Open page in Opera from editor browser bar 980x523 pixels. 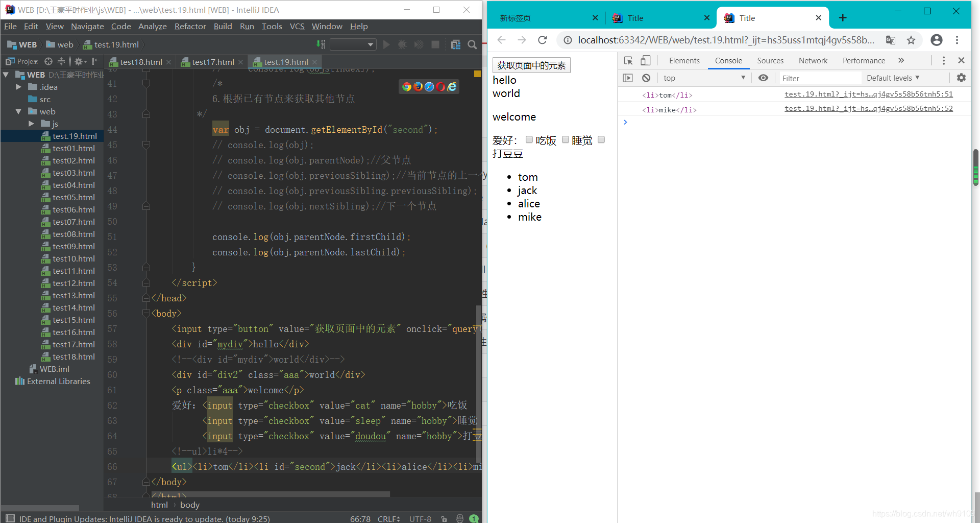[440, 87]
